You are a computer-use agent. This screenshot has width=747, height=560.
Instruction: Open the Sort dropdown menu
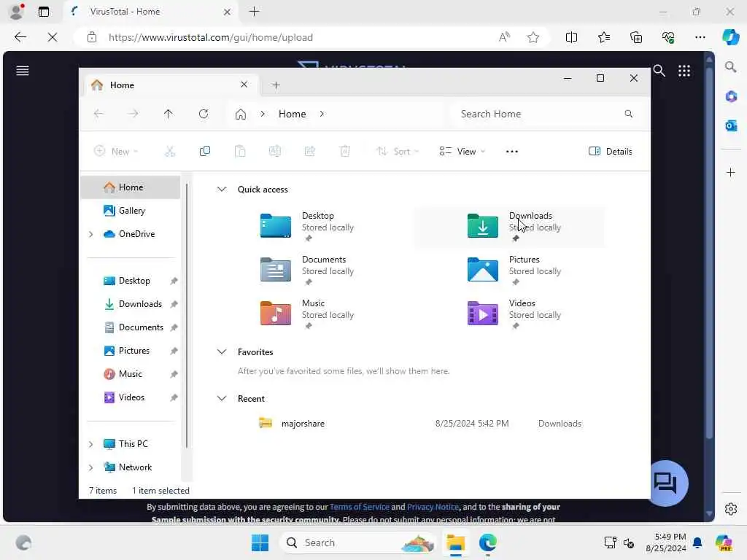point(398,152)
